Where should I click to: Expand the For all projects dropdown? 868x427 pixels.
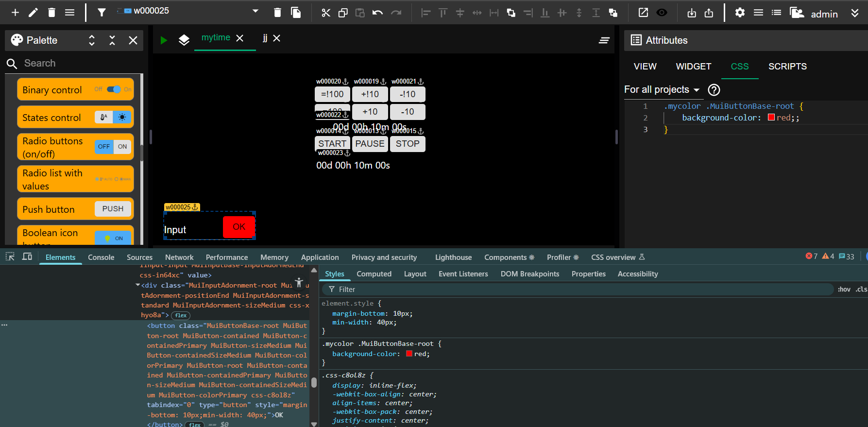tap(662, 90)
